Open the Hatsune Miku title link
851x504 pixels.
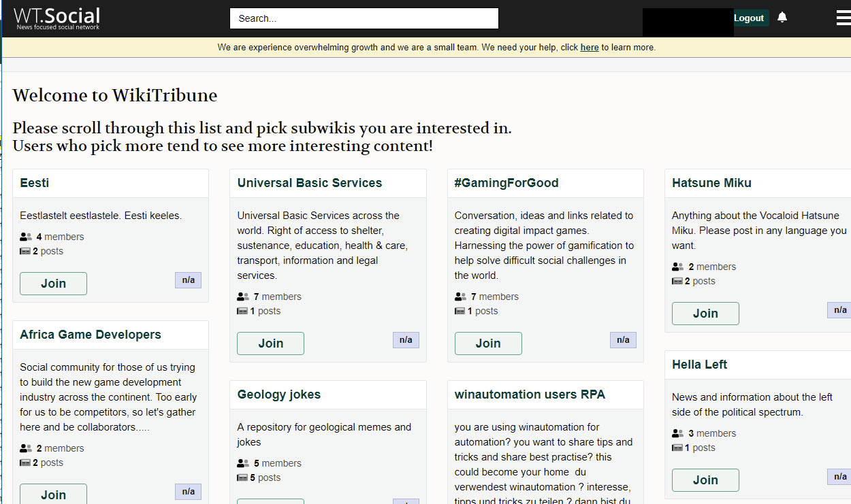[711, 183]
